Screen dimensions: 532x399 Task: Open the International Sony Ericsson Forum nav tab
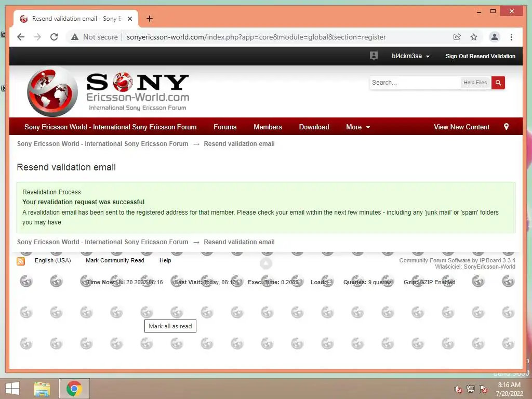tap(110, 127)
